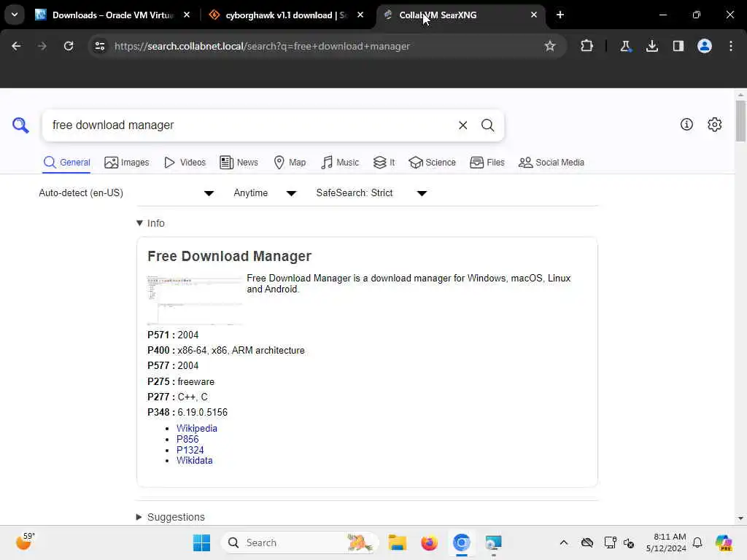Select the General category tab
Screen dimensions: 747x560
click(66, 163)
